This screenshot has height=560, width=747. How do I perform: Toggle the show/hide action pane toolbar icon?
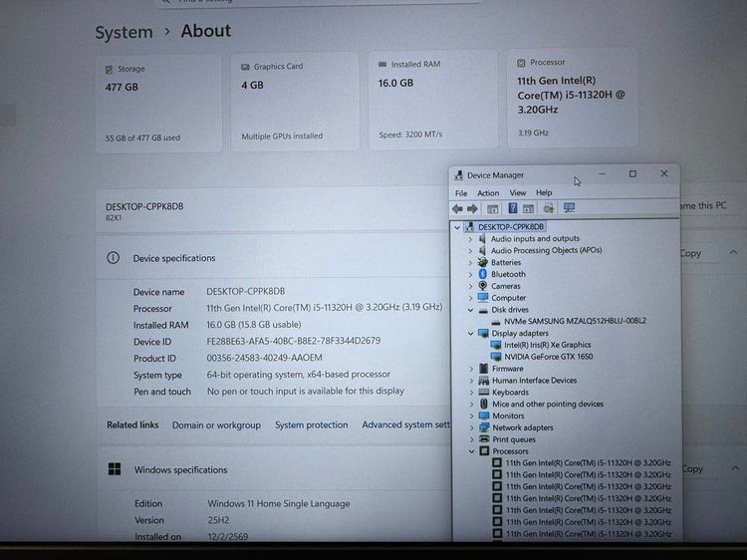(x=528, y=208)
